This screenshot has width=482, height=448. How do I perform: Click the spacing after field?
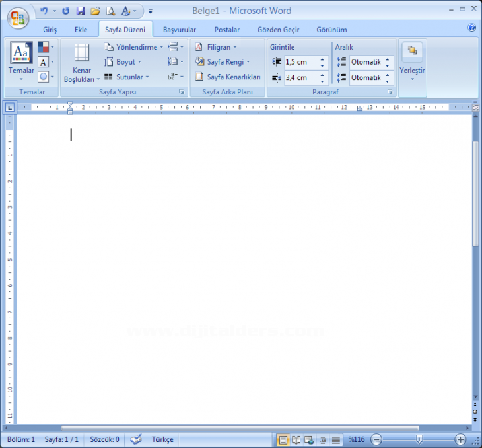[366, 77]
